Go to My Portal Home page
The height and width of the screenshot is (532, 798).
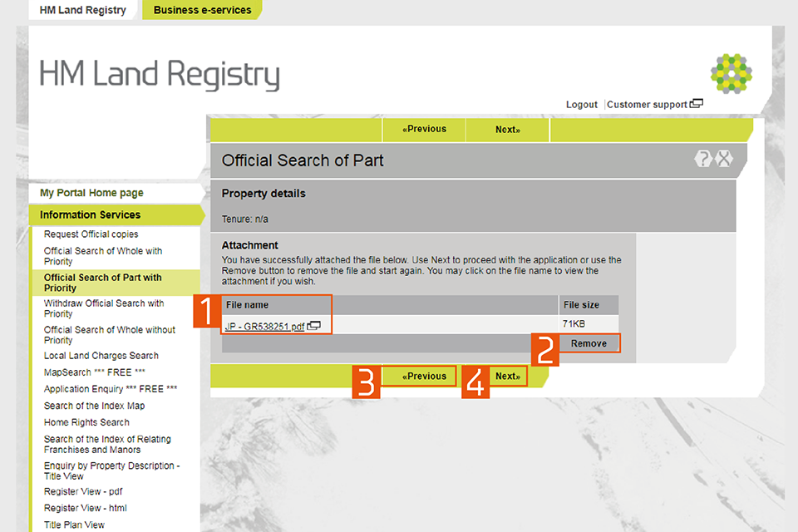[91, 193]
